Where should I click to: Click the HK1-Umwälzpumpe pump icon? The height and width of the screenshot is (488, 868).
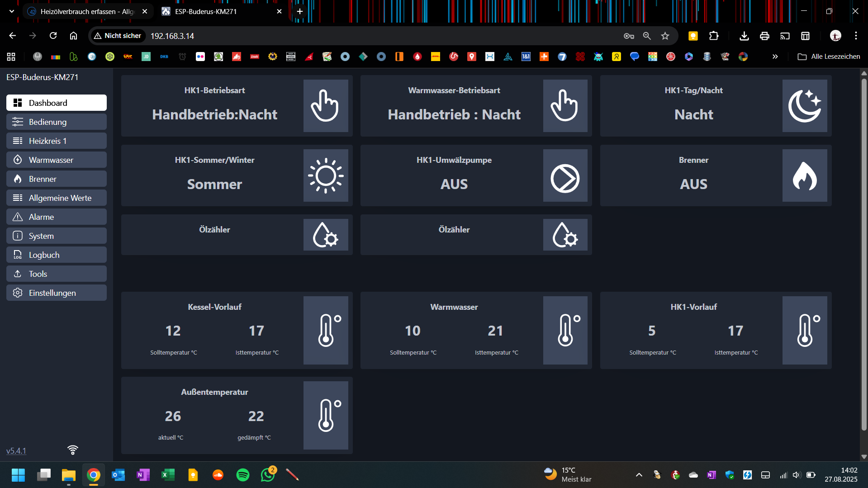[564, 178]
